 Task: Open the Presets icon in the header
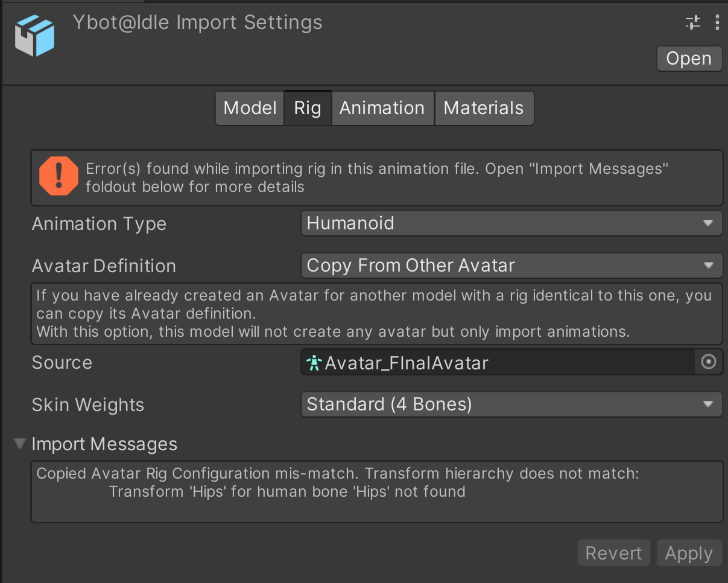pos(692,22)
